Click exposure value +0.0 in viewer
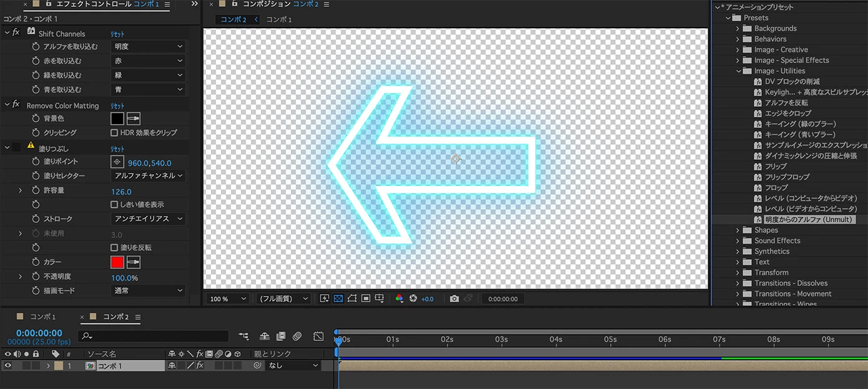The width and height of the screenshot is (868, 389). [427, 299]
